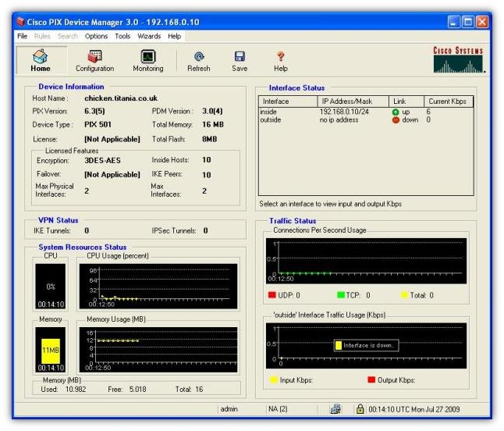Screen dimensions: 504x431
Task: Click the yellow Input Kbps legend swatch
Action: 274,380
